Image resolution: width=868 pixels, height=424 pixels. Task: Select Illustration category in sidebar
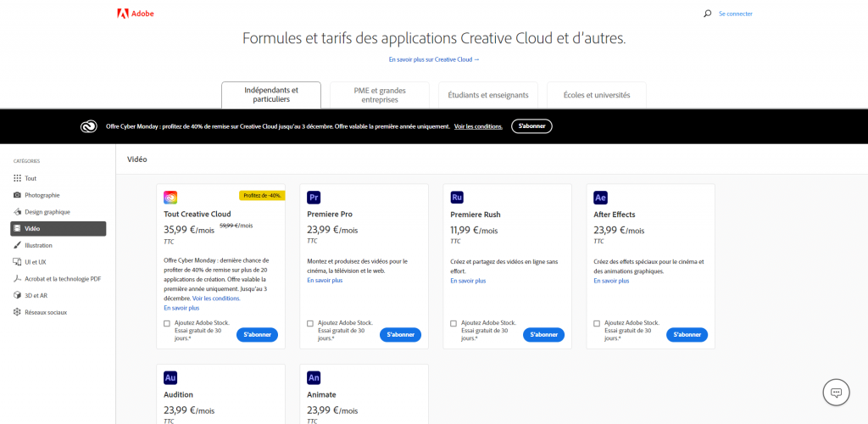point(38,245)
